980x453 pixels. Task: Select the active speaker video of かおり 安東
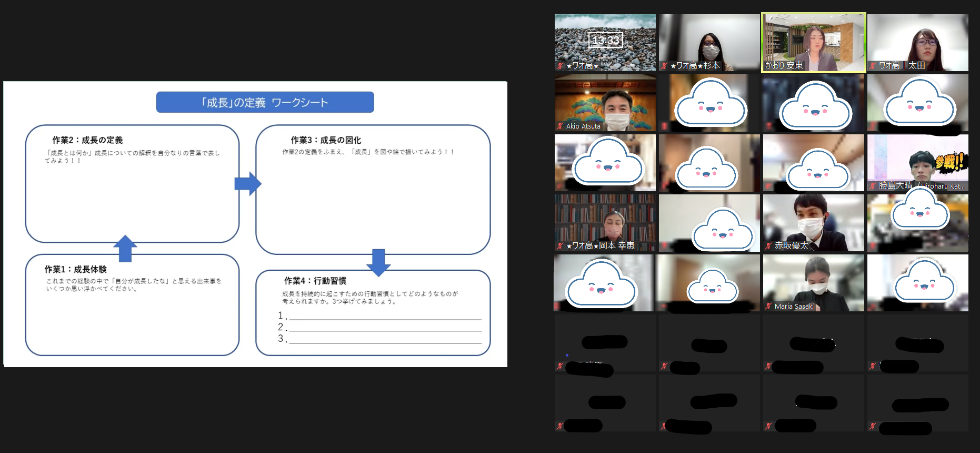(813, 42)
